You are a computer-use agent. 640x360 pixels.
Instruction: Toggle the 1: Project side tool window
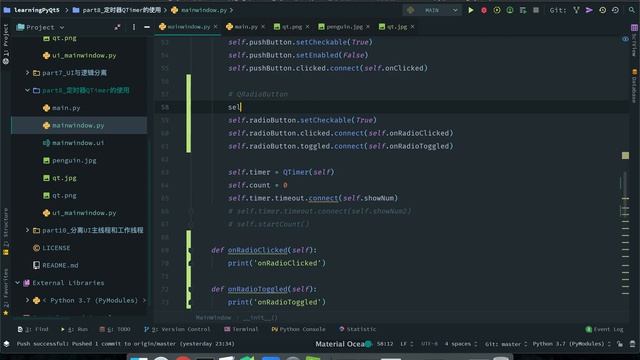click(6, 44)
